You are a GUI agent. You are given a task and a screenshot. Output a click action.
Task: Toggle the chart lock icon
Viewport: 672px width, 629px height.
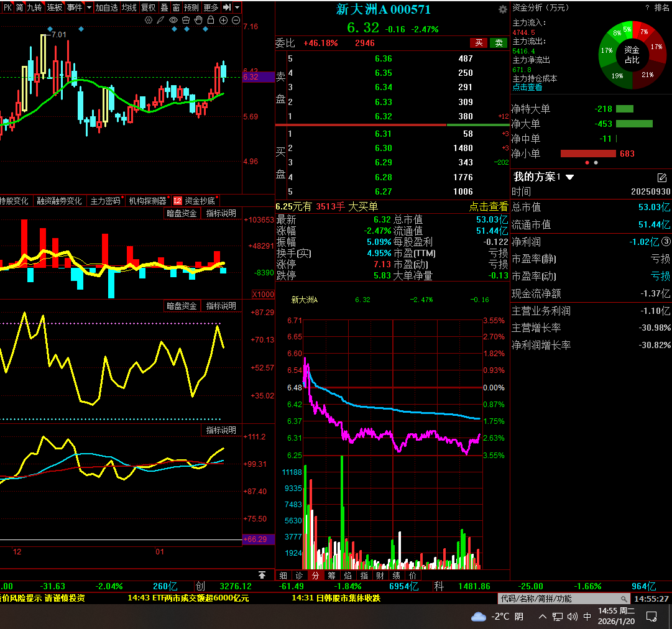click(211, 20)
